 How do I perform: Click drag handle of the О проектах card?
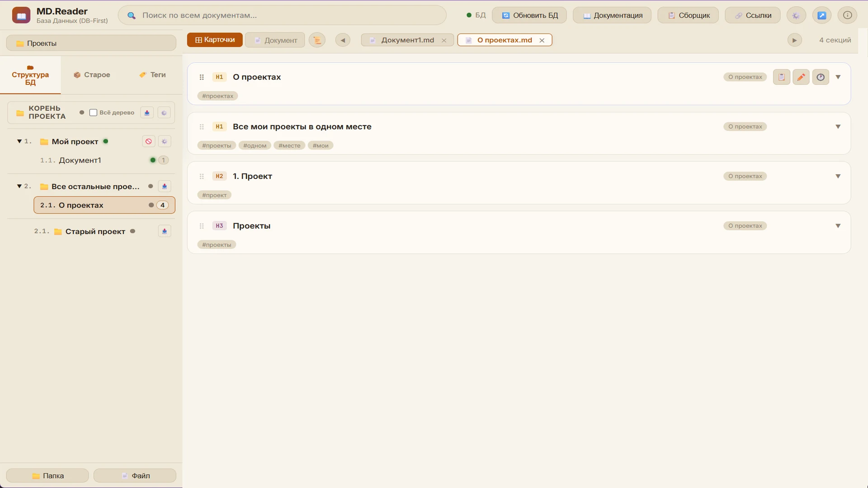pyautogui.click(x=202, y=77)
